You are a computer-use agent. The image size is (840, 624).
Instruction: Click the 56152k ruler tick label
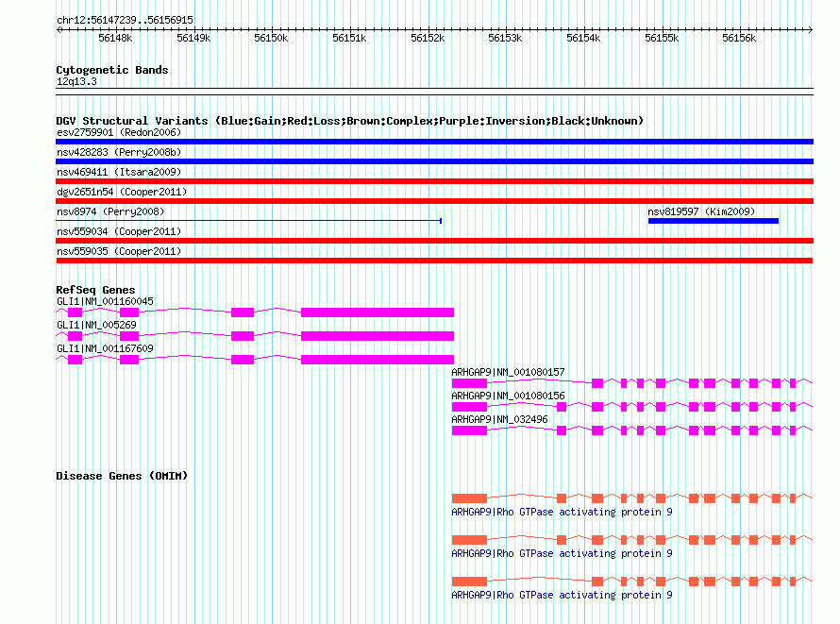(428, 39)
